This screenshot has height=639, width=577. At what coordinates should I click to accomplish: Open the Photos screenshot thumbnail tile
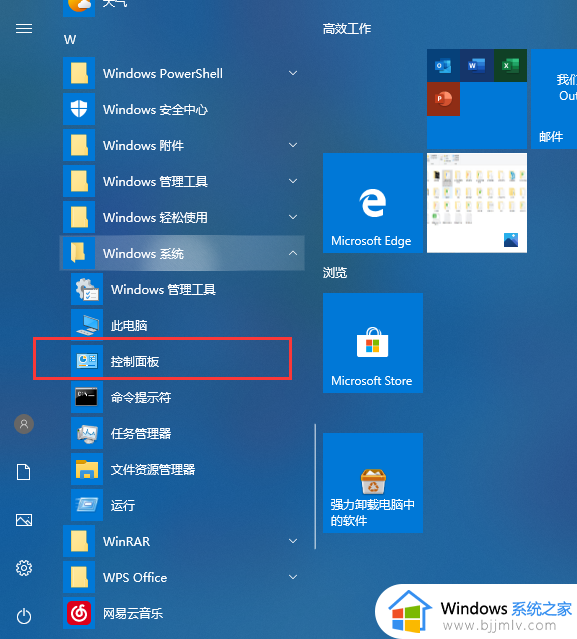coord(477,203)
